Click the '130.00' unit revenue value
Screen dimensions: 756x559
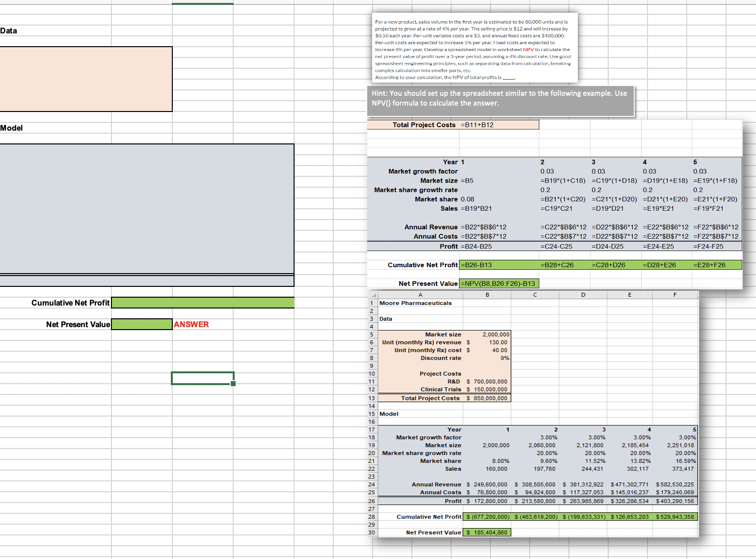pos(498,343)
